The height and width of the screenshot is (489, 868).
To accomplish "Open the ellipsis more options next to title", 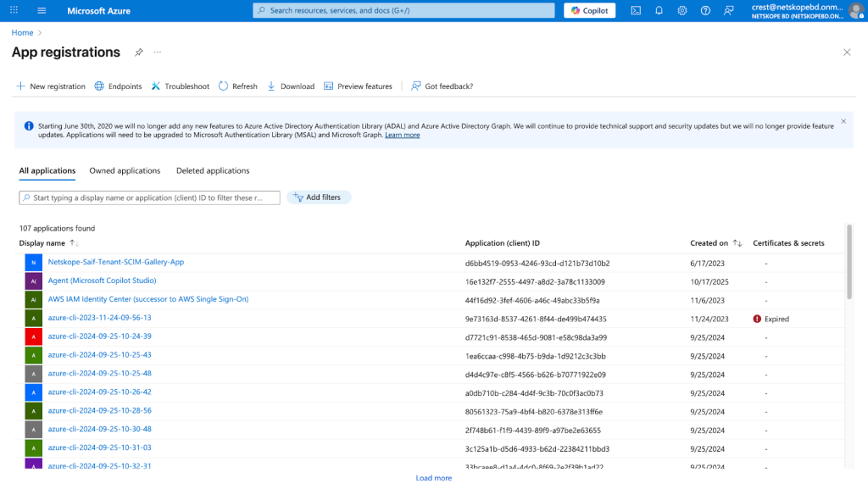I will click(158, 52).
